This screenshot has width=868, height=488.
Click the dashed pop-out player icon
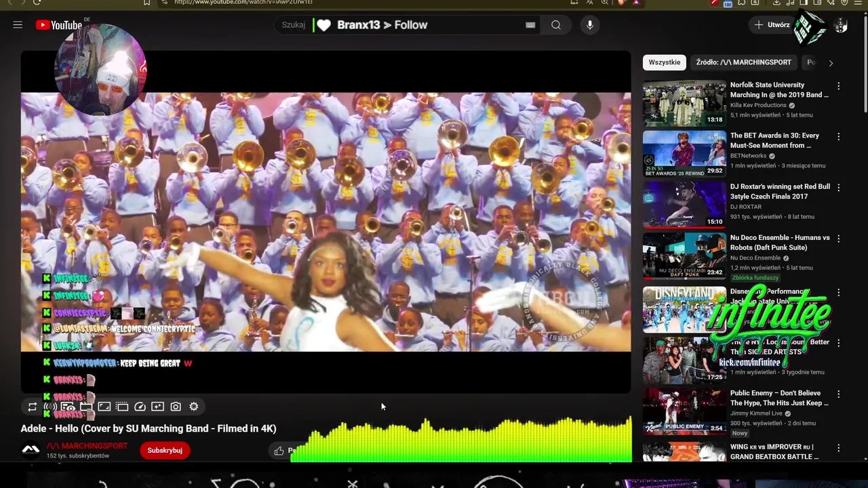click(x=122, y=407)
